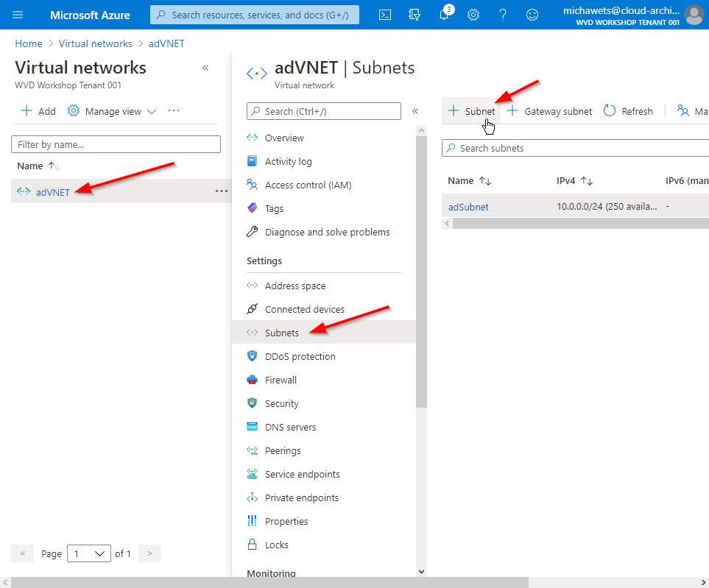
Task: Click the subnets table horizontal scrollbar
Action: 581,223
